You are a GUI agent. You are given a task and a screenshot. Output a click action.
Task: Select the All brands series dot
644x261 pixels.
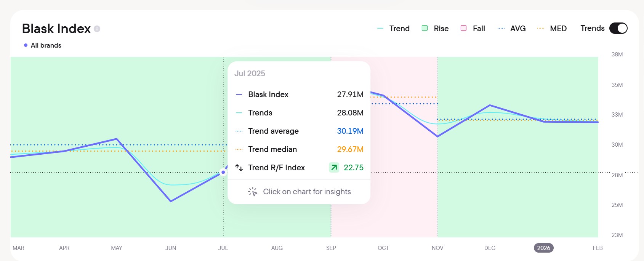point(26,45)
